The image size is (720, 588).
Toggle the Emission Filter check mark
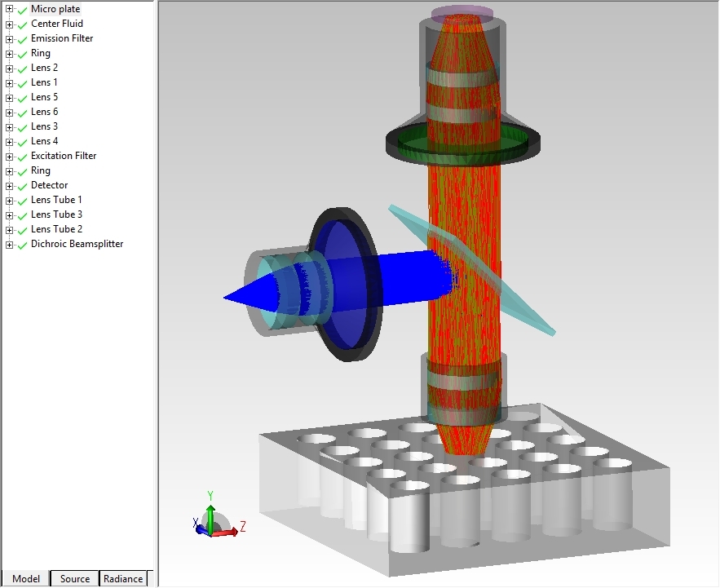click(x=22, y=39)
